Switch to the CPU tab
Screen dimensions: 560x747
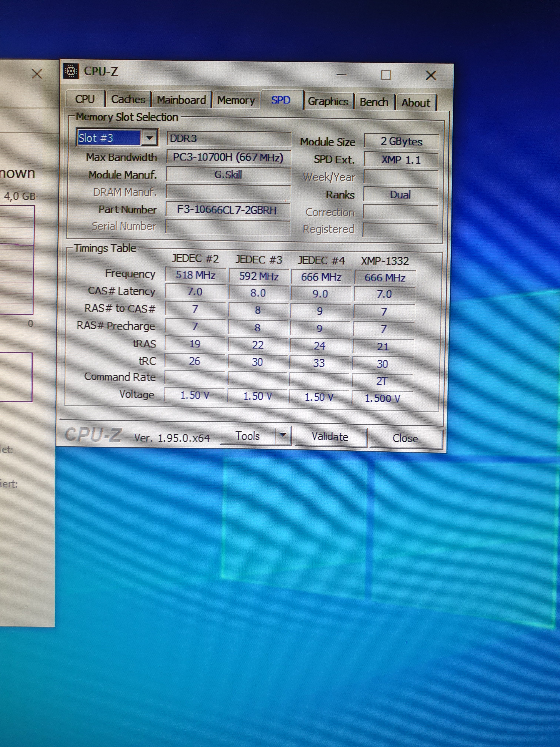[x=85, y=99]
